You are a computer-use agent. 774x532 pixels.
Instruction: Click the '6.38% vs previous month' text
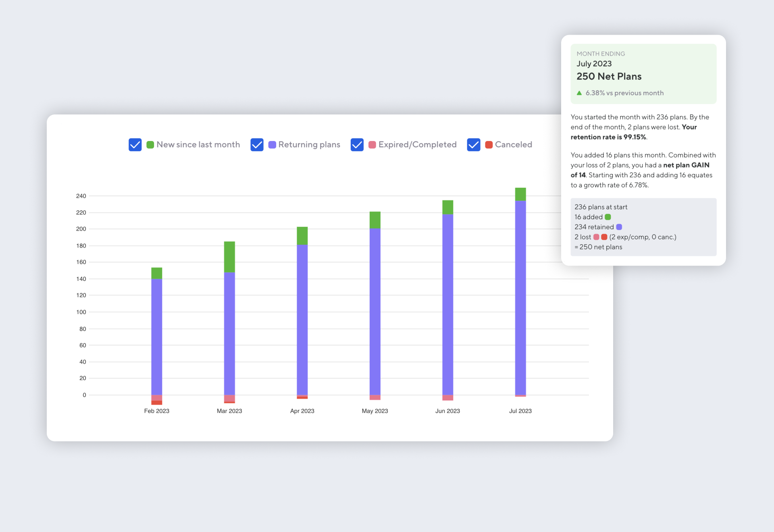625,93
